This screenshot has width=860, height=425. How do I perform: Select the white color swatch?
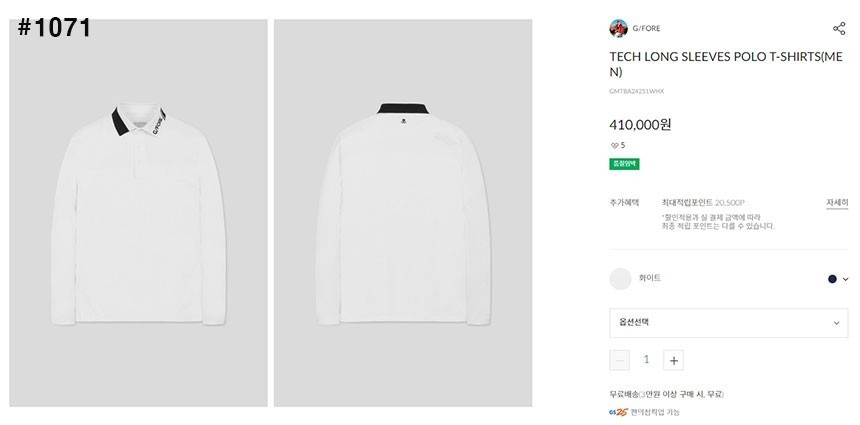click(620, 278)
